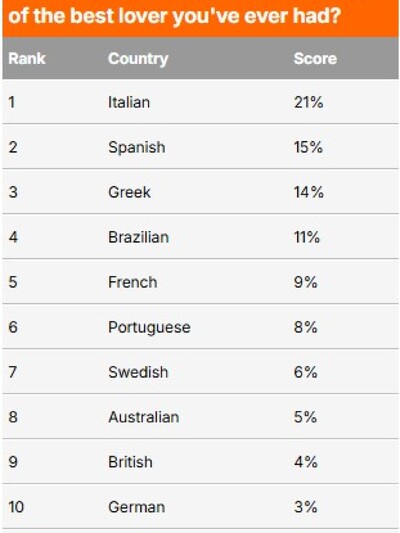Click the 15% score value

(x=308, y=147)
